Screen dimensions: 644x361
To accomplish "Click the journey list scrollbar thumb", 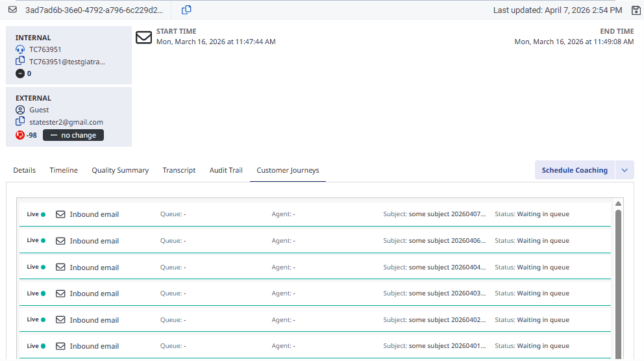I will (618, 284).
